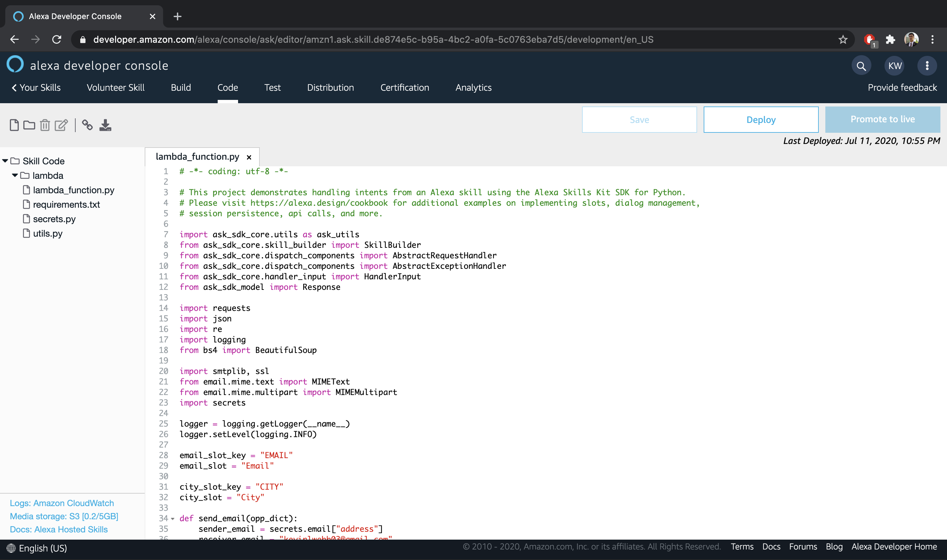This screenshot has width=947, height=560.
Task: Bookmark this page with the star icon
Action: pos(843,40)
